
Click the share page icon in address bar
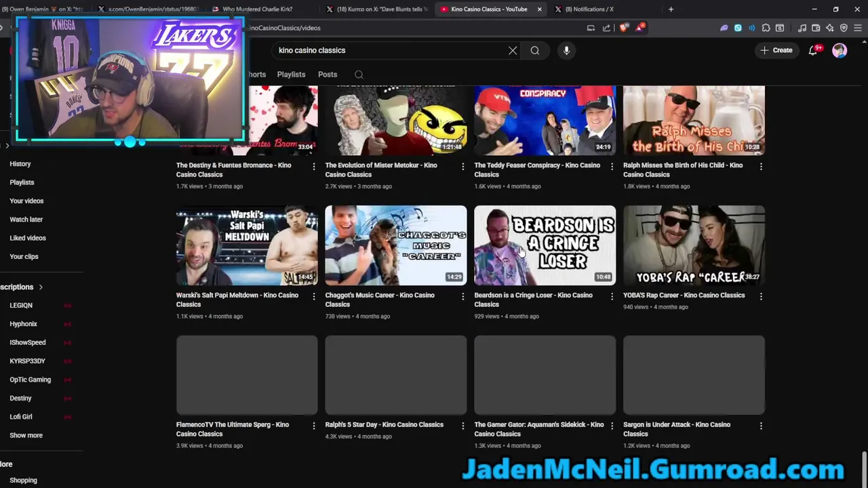(x=606, y=28)
